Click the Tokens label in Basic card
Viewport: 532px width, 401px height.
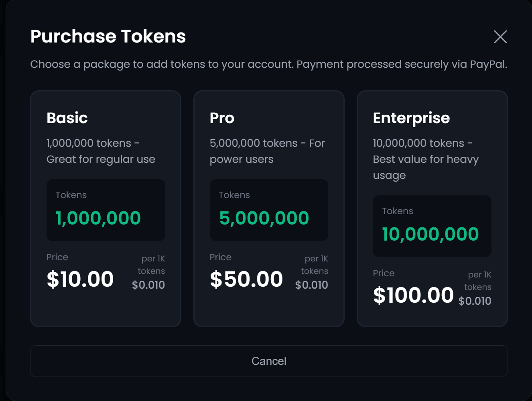tap(71, 195)
